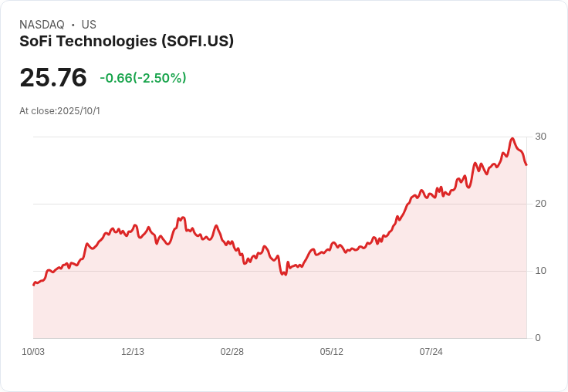Image resolution: width=568 pixels, height=392 pixels.
Task: Select the 0 label on the price axis
Action: [x=538, y=338]
